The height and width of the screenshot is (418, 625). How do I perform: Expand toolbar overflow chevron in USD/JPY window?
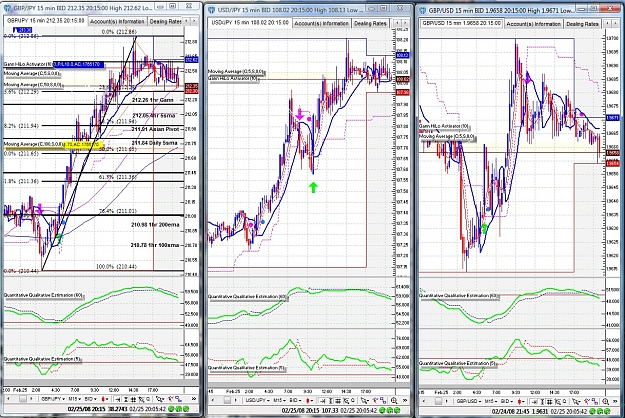tap(405, 400)
